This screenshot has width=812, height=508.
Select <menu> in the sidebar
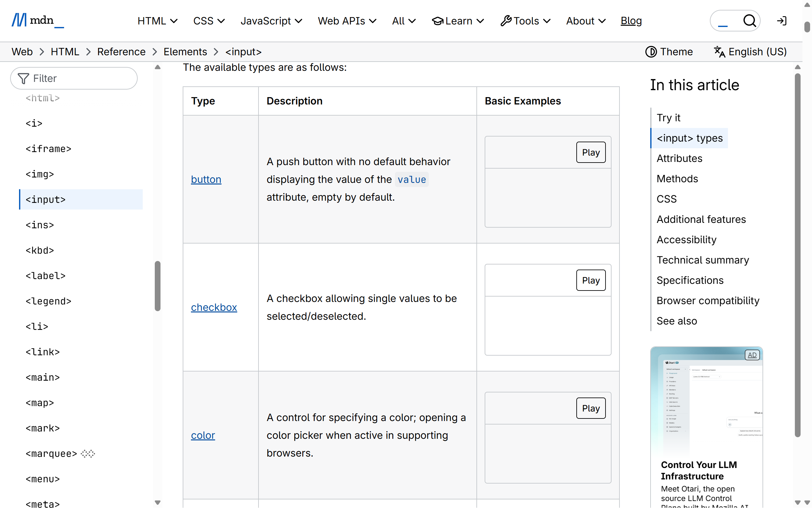tap(81, 479)
